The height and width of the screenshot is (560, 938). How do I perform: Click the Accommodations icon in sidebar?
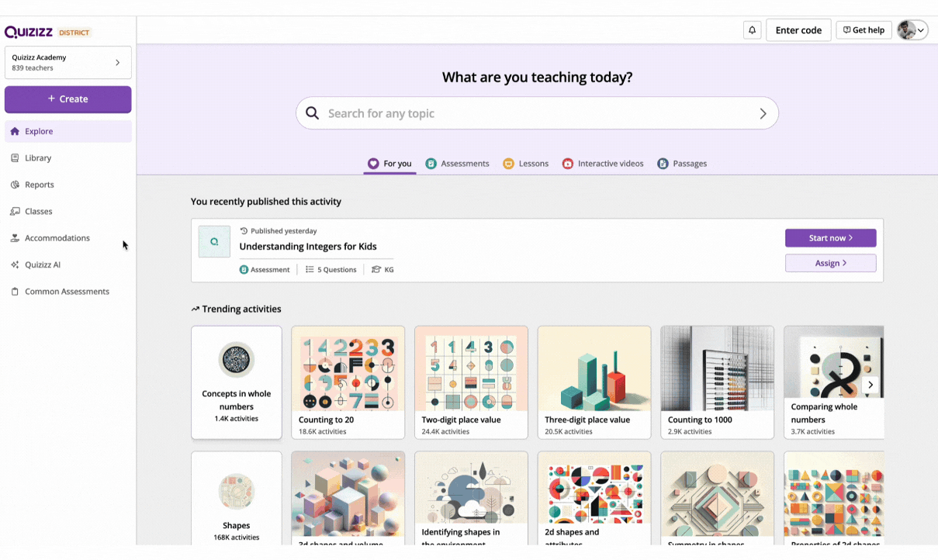(15, 238)
